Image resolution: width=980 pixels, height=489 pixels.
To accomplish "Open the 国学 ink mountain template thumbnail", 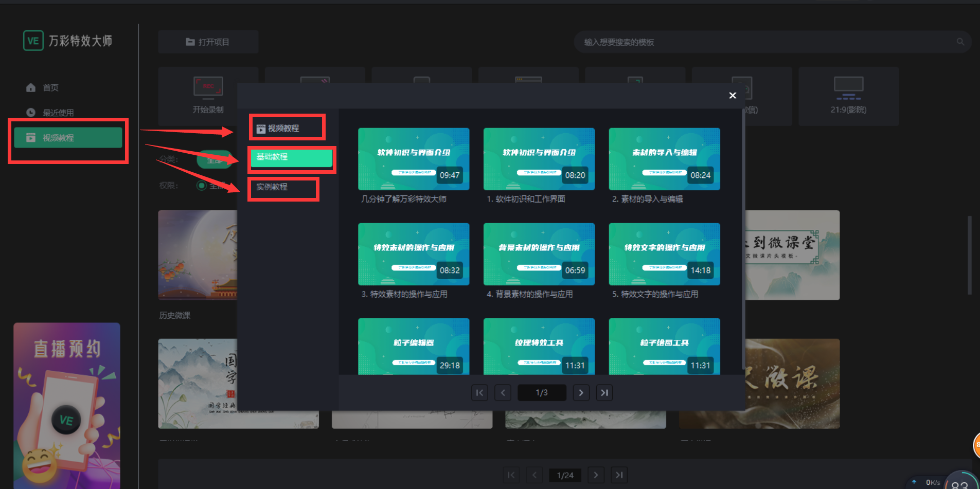I will point(198,384).
